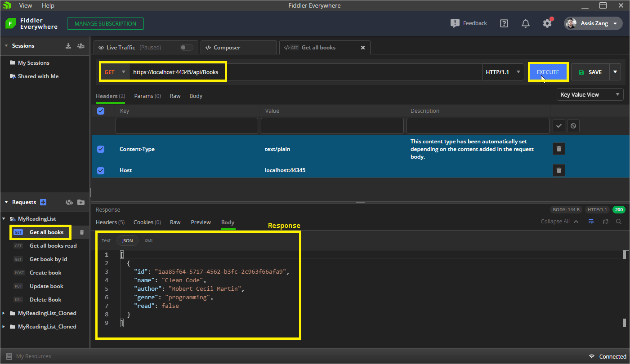This screenshot has width=630, height=364.
Task: Uncheck the Host header checkbox
Action: pos(101,170)
